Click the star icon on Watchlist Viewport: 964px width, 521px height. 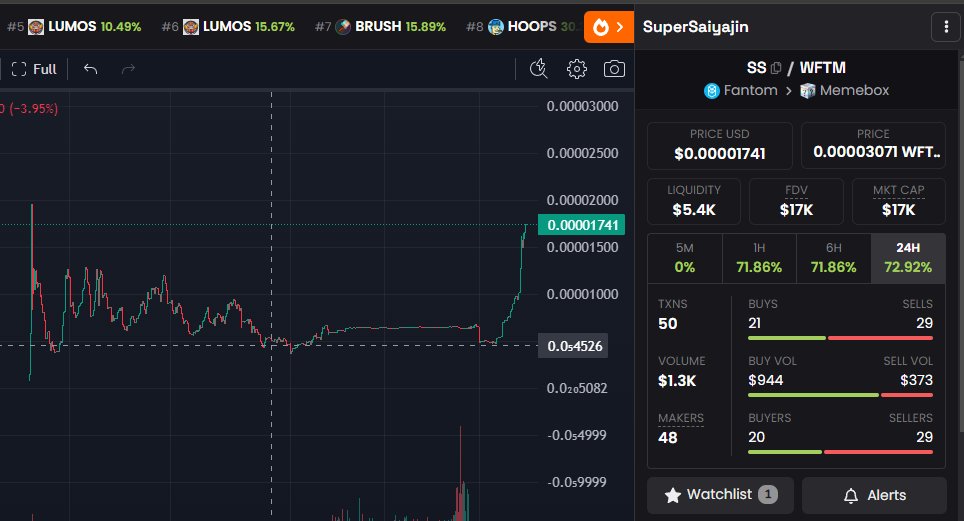(673, 495)
